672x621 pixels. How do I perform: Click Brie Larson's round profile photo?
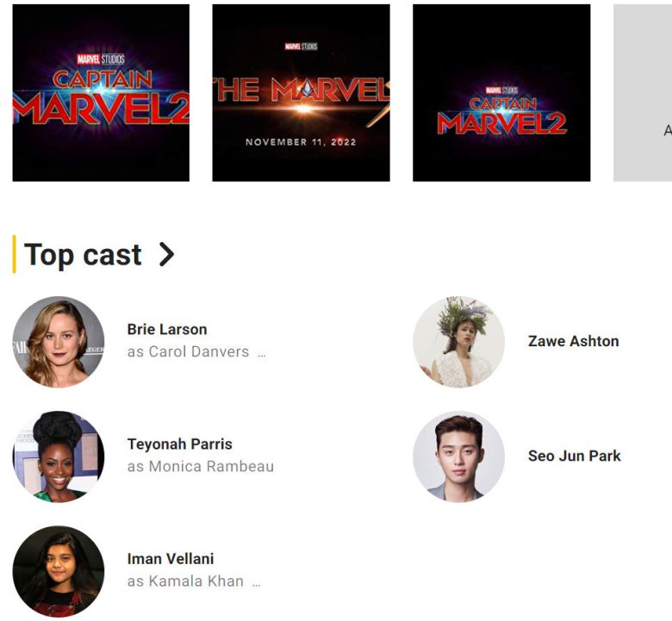[x=59, y=342]
